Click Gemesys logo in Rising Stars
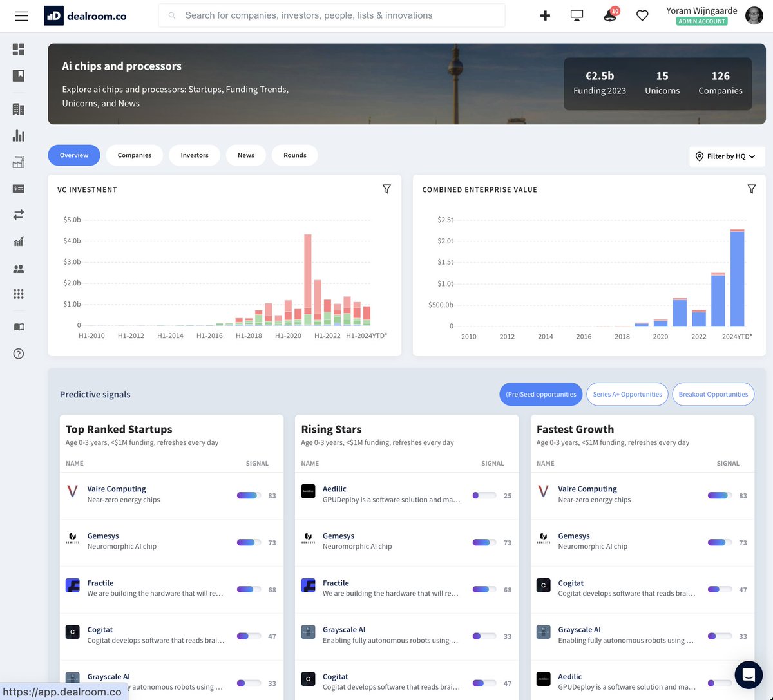 308,538
